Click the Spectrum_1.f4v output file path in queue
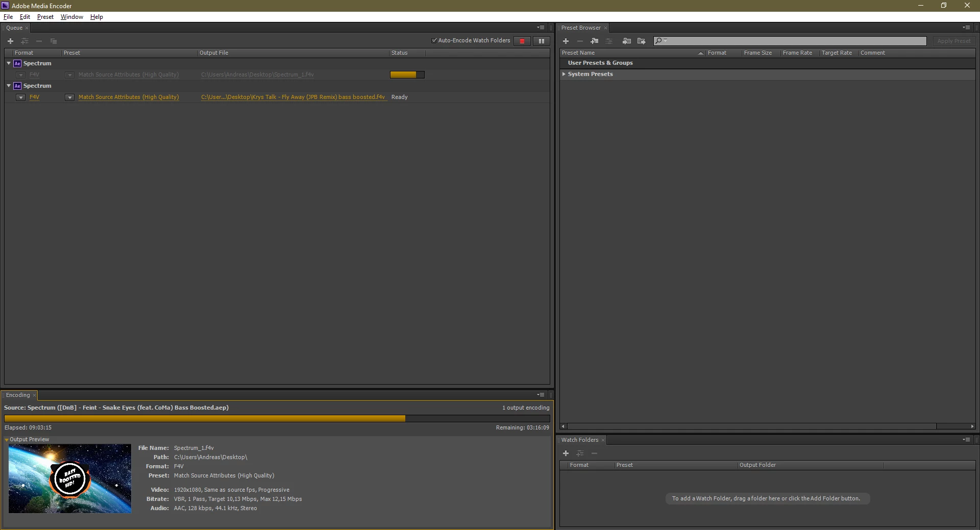This screenshot has height=530, width=980. click(257, 74)
